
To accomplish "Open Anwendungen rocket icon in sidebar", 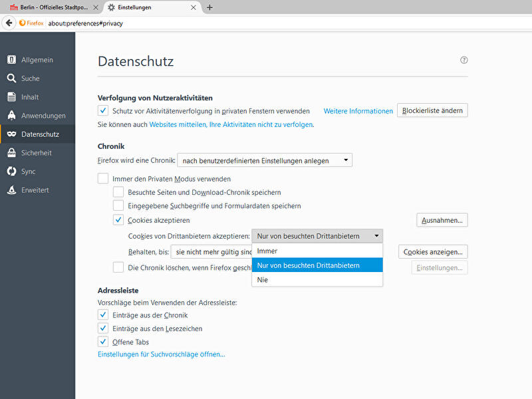I will (11, 116).
